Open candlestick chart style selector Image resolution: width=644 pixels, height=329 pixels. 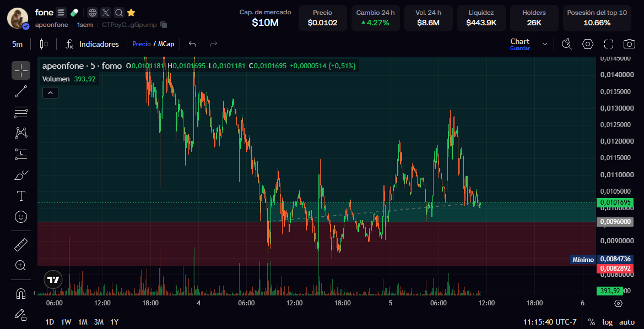tap(44, 44)
